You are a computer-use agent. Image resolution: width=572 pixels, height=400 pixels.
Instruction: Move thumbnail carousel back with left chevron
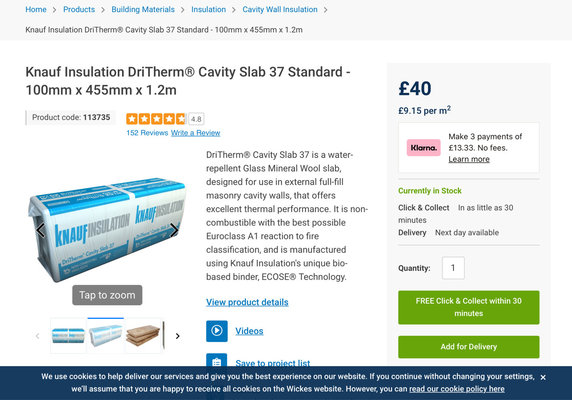[x=37, y=336]
